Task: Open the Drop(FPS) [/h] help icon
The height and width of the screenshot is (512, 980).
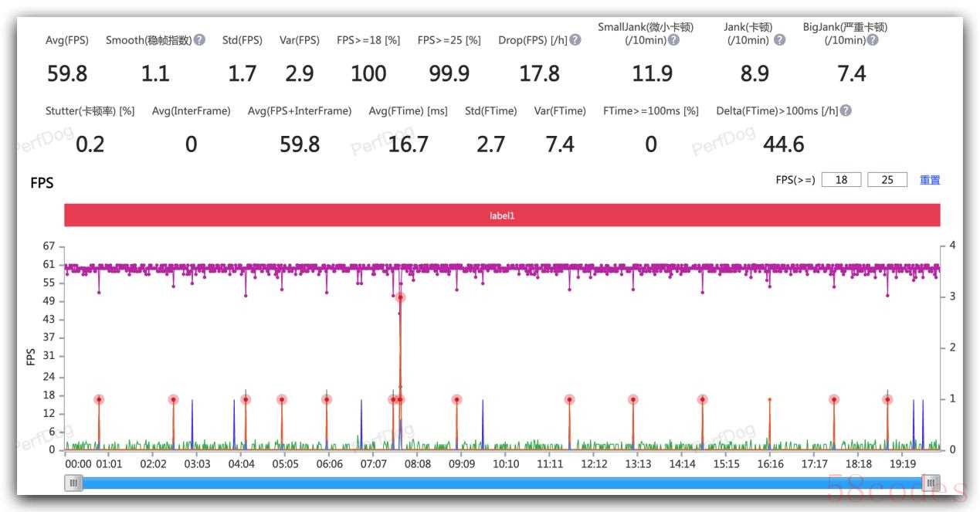Action: tap(575, 40)
